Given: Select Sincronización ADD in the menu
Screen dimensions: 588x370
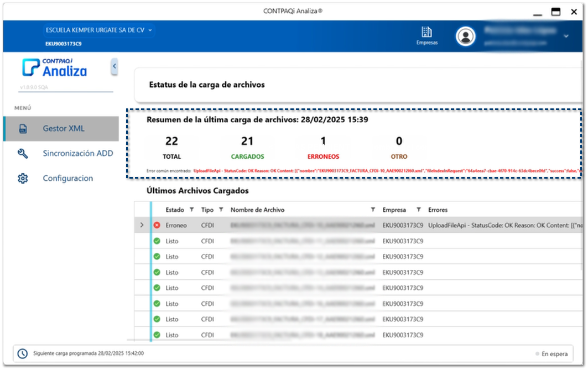Looking at the screenshot, I should pos(77,154).
